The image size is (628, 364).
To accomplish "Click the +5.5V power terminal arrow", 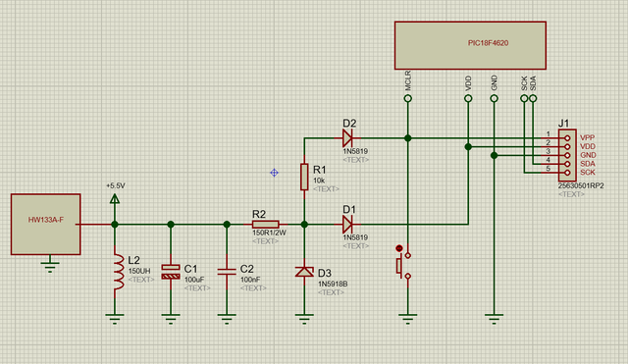I will (115, 199).
